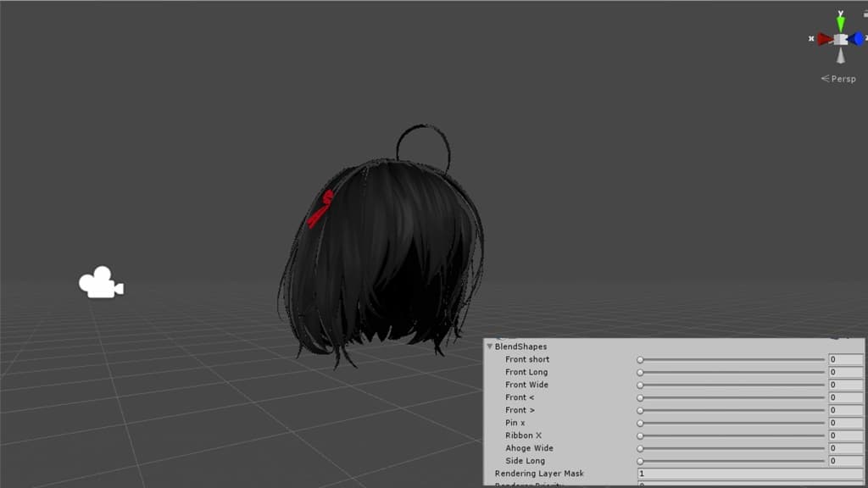Image resolution: width=868 pixels, height=488 pixels.
Task: Click the Front > slider
Action: point(731,411)
